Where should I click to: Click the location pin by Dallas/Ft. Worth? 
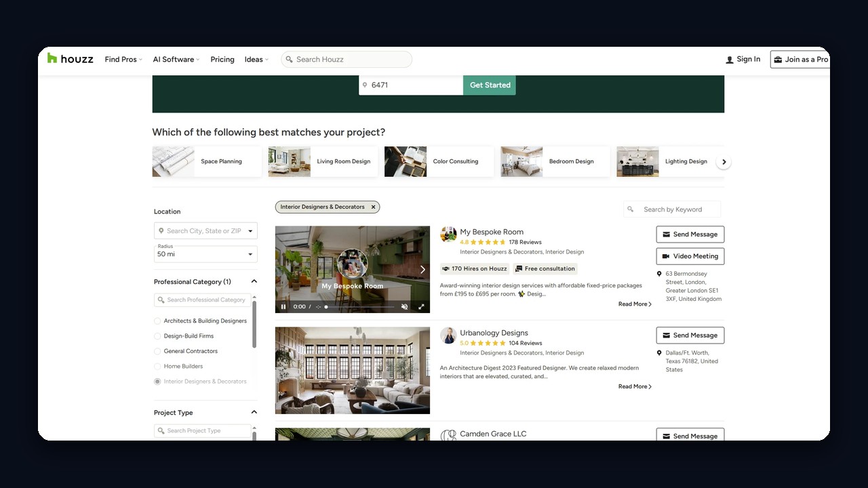(659, 353)
